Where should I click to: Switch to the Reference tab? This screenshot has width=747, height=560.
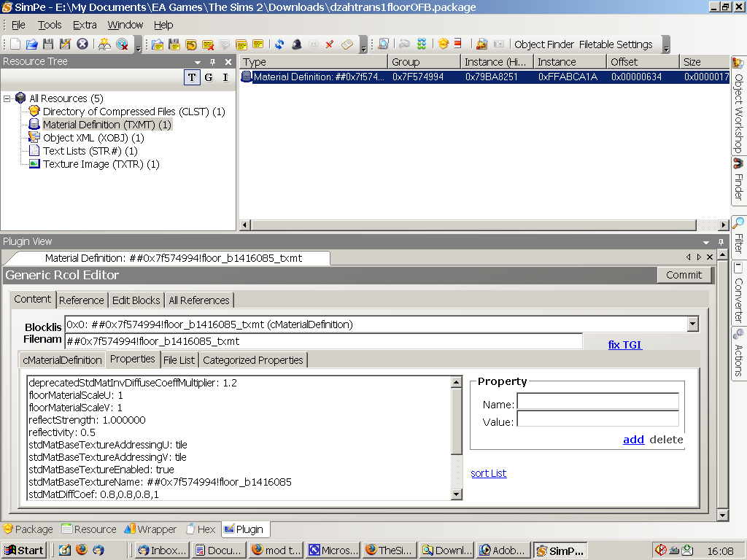coord(82,300)
